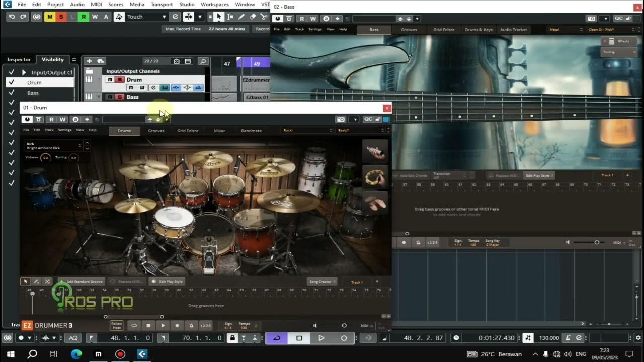Viewport: 644px width, 362px height.
Task: Mute the Bass track
Action: pyautogui.click(x=110, y=97)
